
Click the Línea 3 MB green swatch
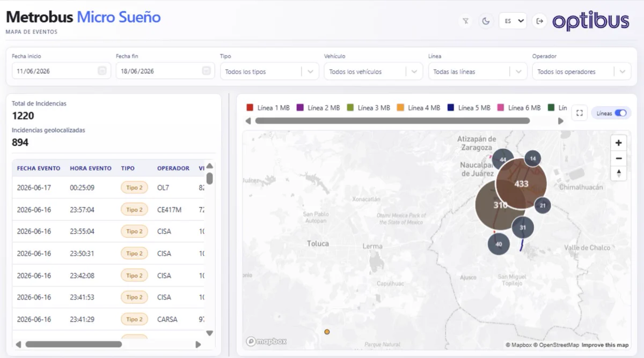(x=350, y=108)
